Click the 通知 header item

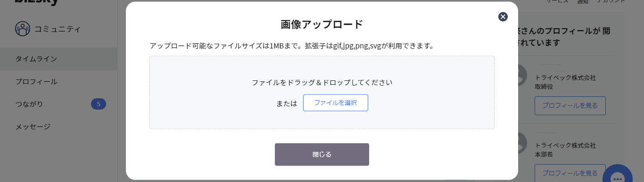(583, 2)
